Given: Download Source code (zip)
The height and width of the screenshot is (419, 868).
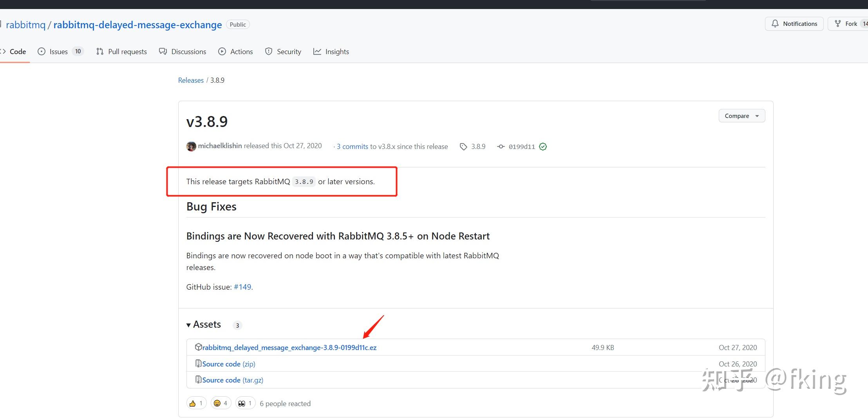Looking at the screenshot, I should click(229, 364).
